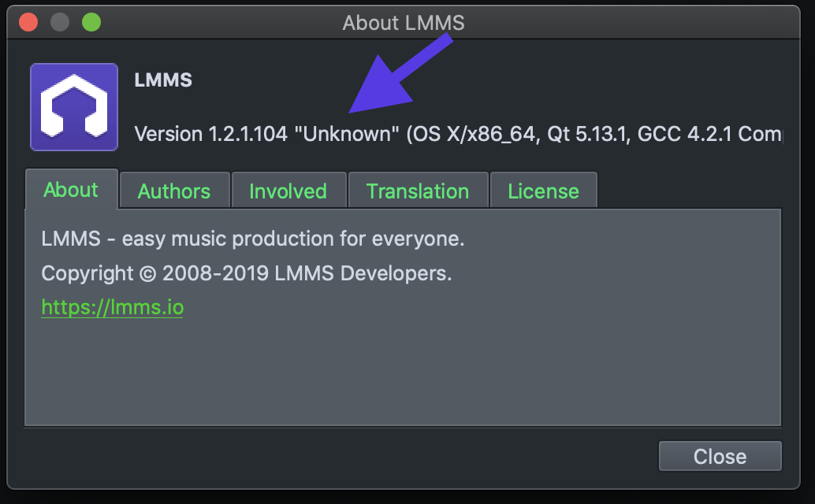Click the LMMS bold title label
The width and height of the screenshot is (815, 504).
(162, 80)
